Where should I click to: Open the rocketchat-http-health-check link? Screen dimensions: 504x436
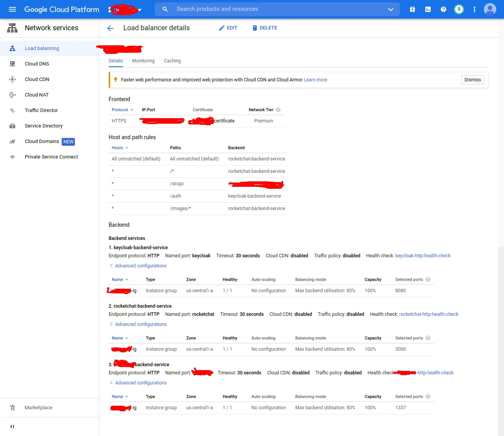(429, 314)
